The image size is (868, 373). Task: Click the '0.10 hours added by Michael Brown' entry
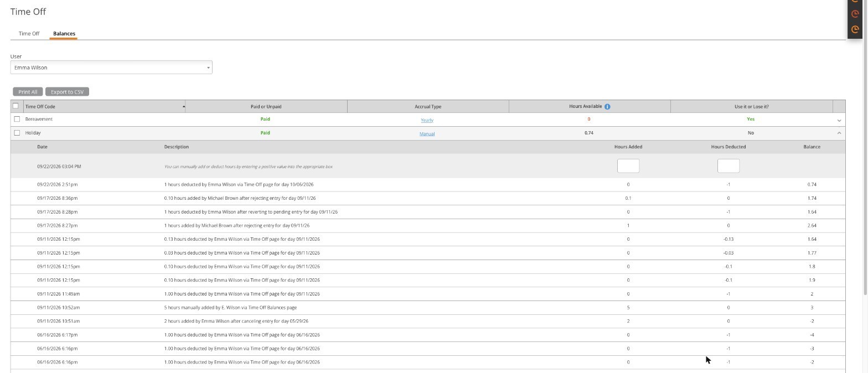pyautogui.click(x=240, y=198)
